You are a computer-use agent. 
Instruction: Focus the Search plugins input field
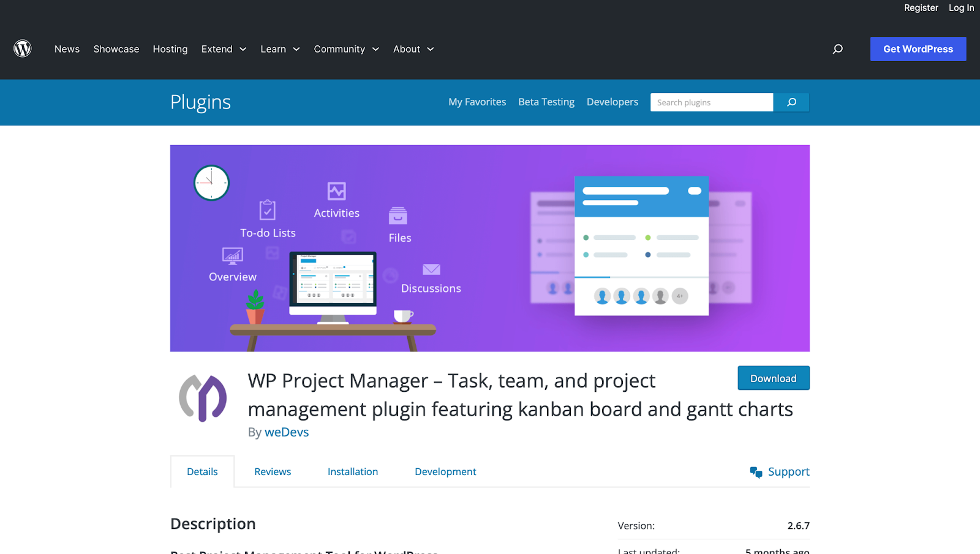(712, 102)
